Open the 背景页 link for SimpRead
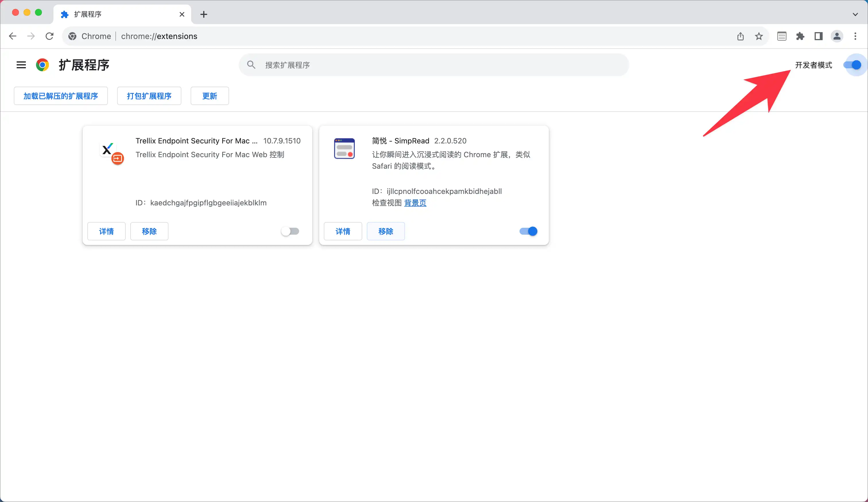Image resolution: width=868 pixels, height=502 pixels. (415, 203)
